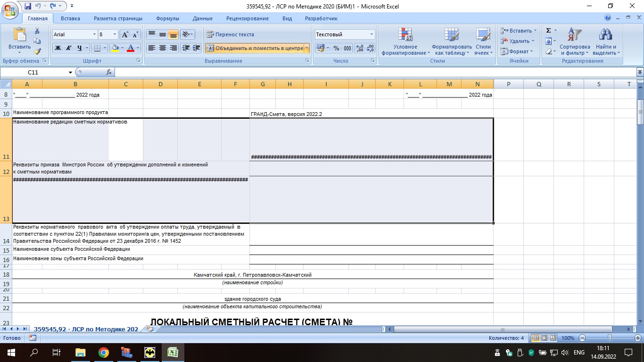644x362 pixels.
Task: Redo the last undone action
Action: pyautogui.click(x=53, y=6)
